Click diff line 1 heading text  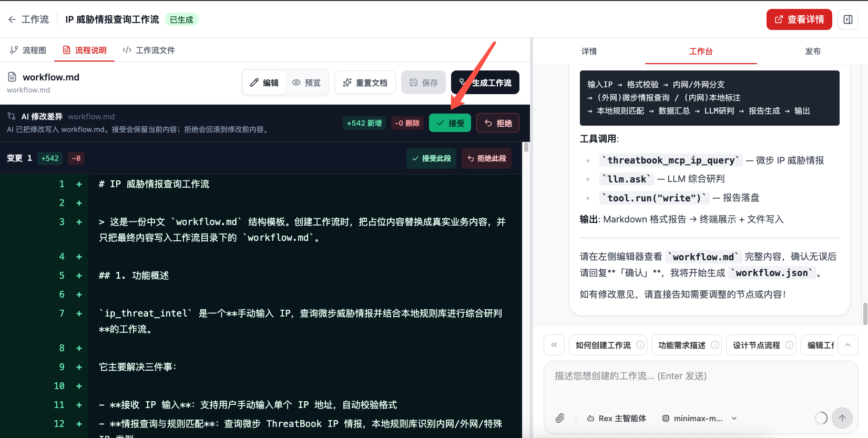point(154,184)
